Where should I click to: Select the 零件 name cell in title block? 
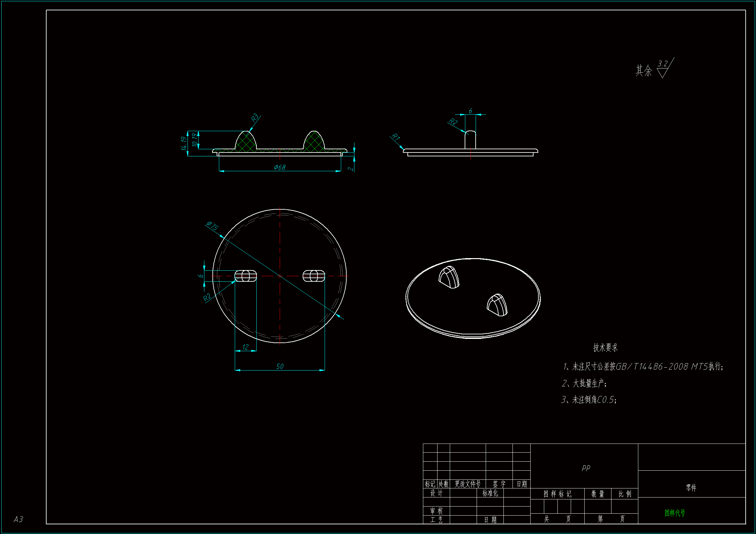(x=691, y=487)
